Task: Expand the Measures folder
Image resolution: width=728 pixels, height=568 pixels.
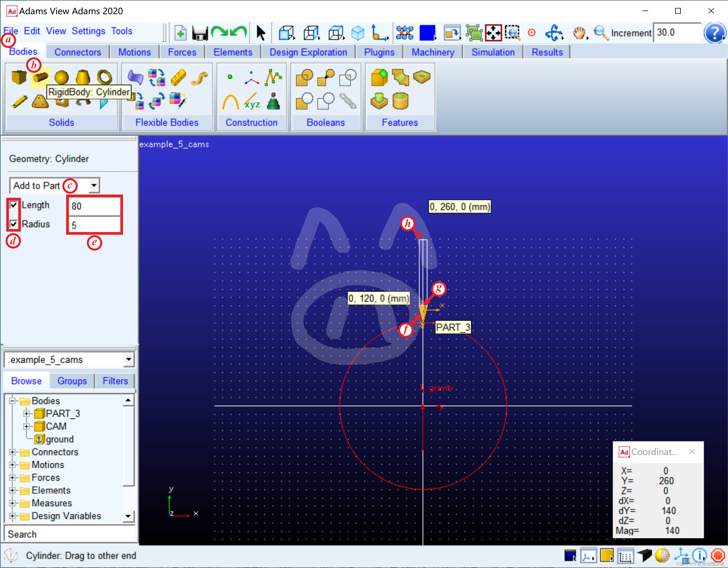Action: point(12,503)
